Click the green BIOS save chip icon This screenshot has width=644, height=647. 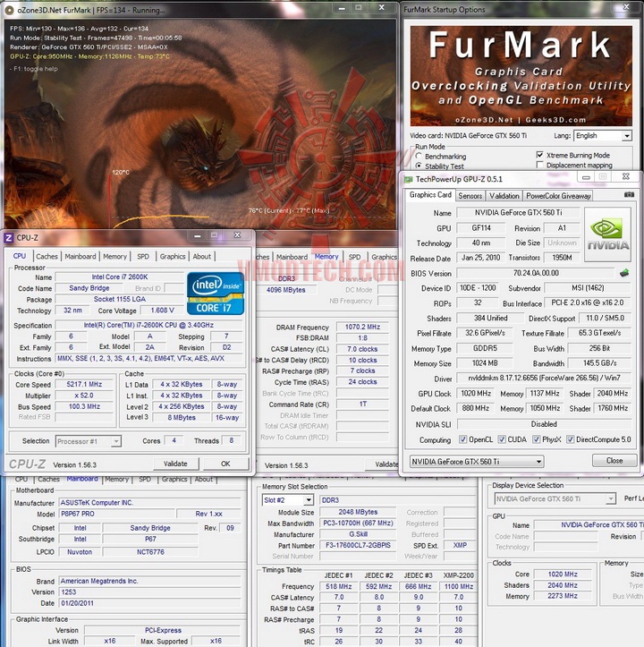click(x=624, y=272)
